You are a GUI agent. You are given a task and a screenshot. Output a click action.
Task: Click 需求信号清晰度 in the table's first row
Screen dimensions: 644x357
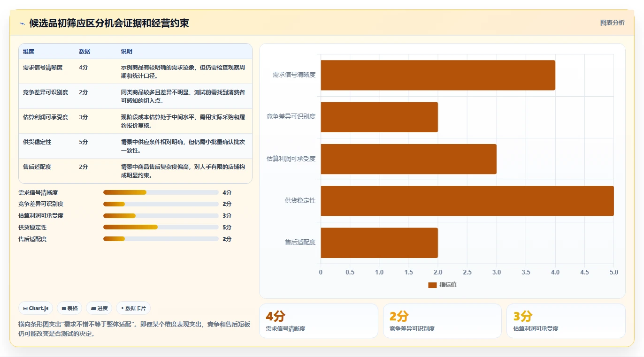coord(43,67)
